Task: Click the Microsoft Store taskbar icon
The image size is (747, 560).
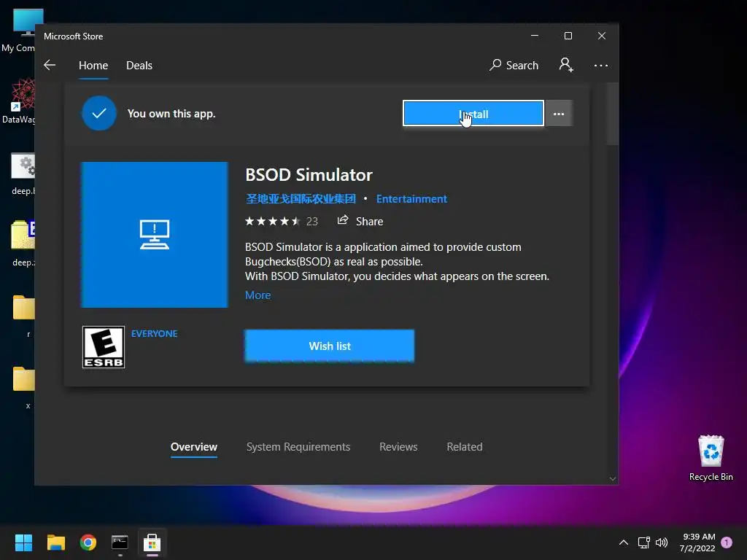Action: 152,542
